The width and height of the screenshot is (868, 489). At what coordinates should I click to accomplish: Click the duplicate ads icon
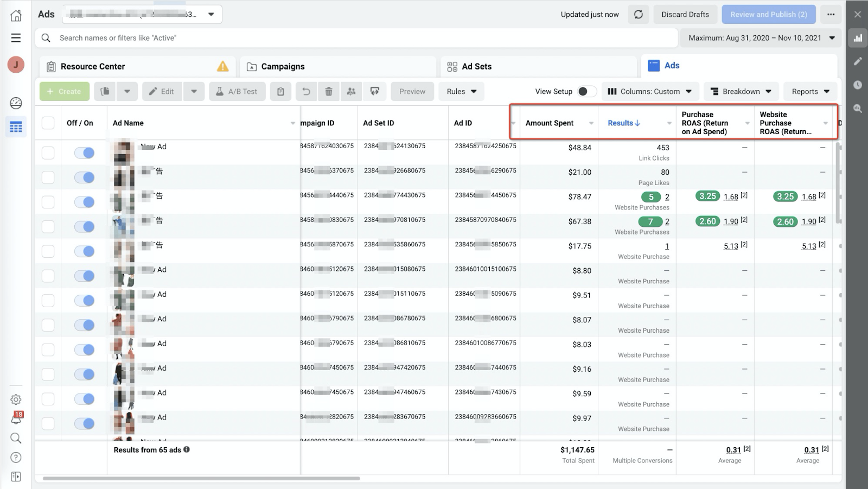(x=105, y=92)
